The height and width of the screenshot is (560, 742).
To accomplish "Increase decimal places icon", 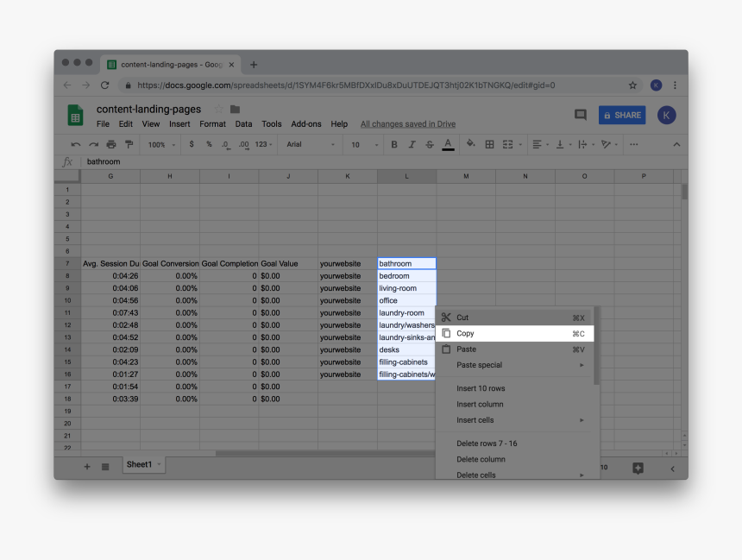I will click(x=243, y=144).
